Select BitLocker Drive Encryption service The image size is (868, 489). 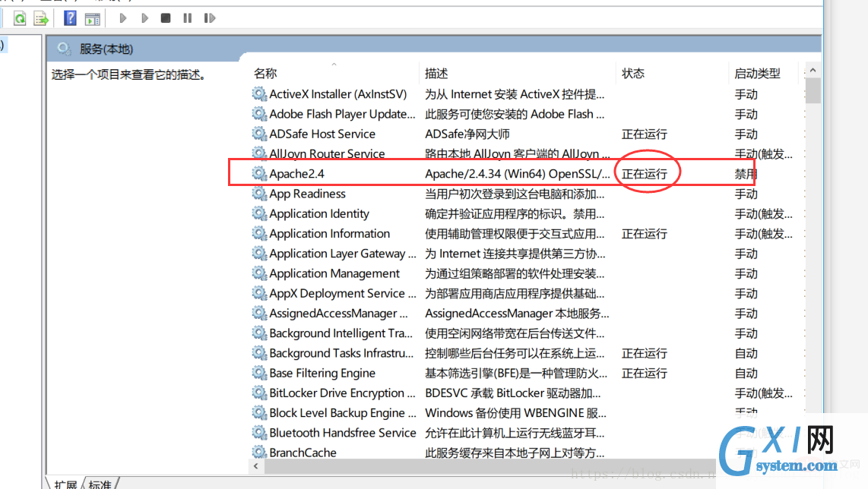pyautogui.click(x=342, y=393)
